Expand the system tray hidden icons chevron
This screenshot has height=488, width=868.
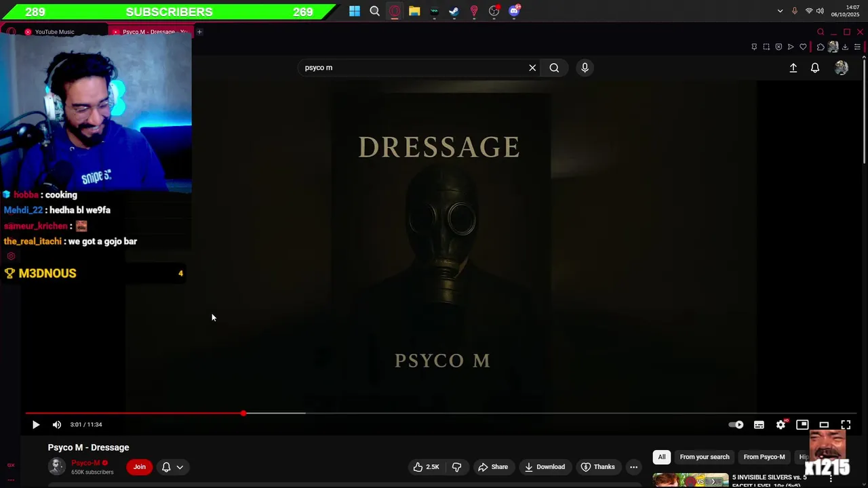pos(780,11)
